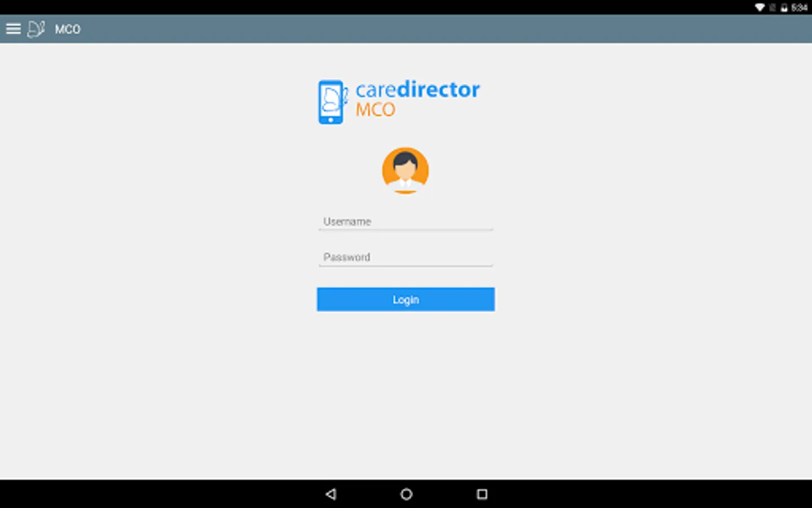Tap the Android Home navigation button

(406, 494)
